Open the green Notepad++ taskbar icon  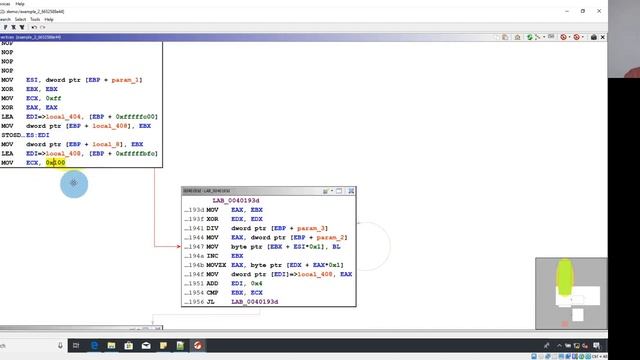(180, 346)
